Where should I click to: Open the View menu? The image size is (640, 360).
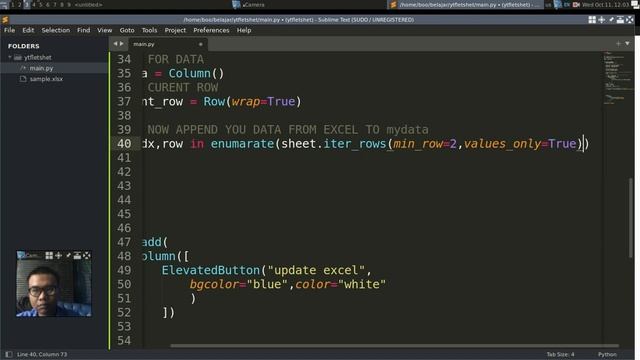[104, 30]
